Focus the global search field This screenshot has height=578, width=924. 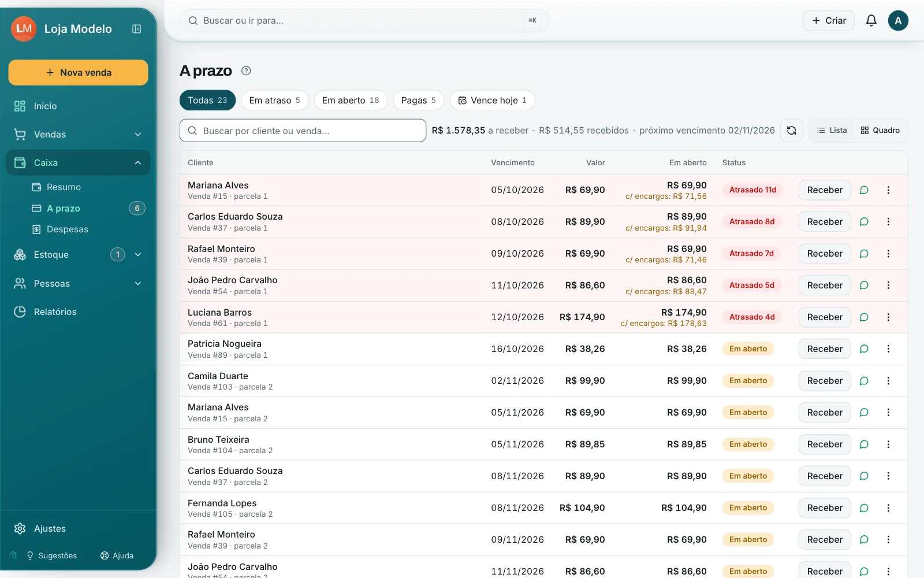(x=364, y=21)
